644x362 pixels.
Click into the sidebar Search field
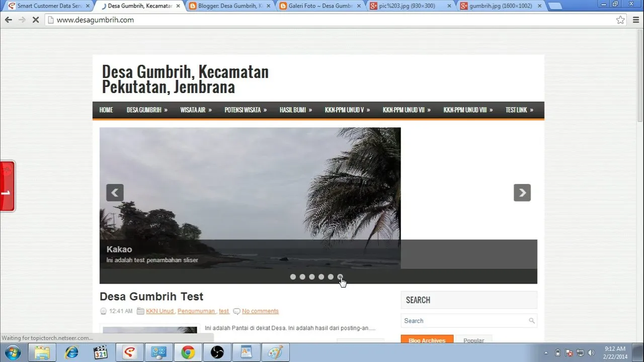pos(464,321)
